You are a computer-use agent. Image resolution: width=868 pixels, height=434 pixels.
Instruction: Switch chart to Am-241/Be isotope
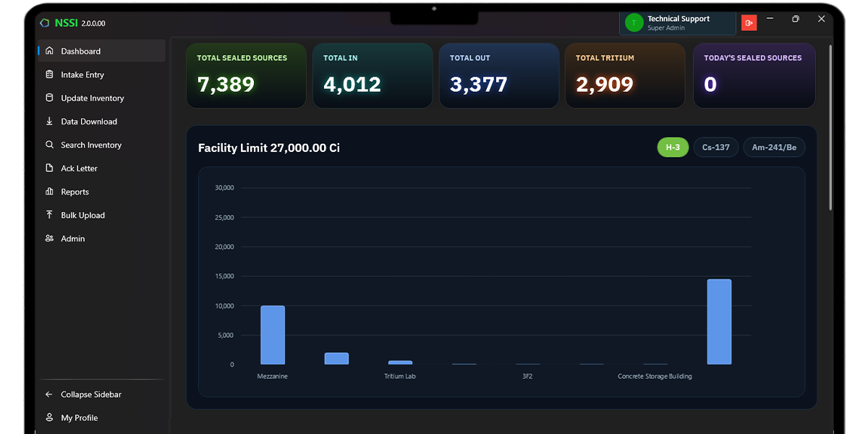tap(774, 148)
